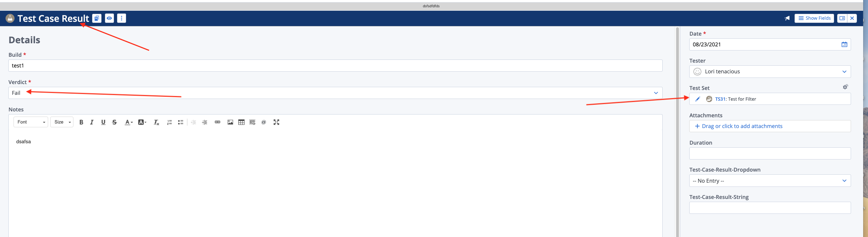Click the megaphone announcement icon
The width and height of the screenshot is (868, 237).
click(787, 18)
